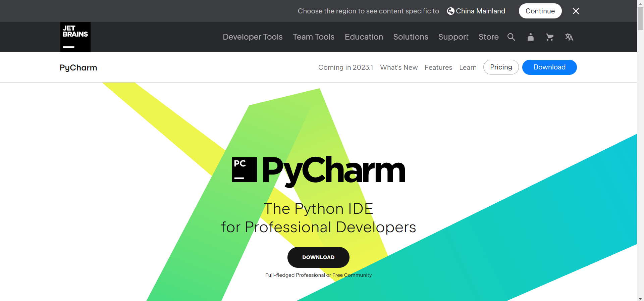Image resolution: width=644 pixels, height=301 pixels.
Task: Open the Learn page
Action: click(x=468, y=67)
